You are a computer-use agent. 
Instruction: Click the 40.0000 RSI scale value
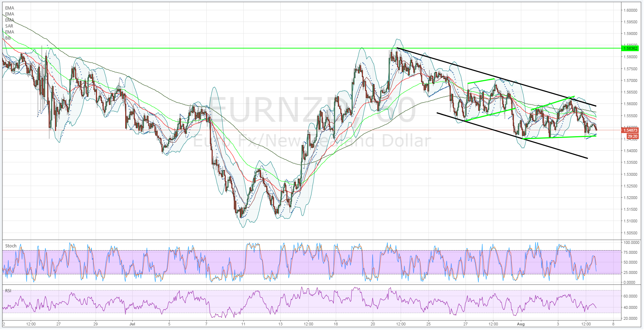tap(631, 307)
